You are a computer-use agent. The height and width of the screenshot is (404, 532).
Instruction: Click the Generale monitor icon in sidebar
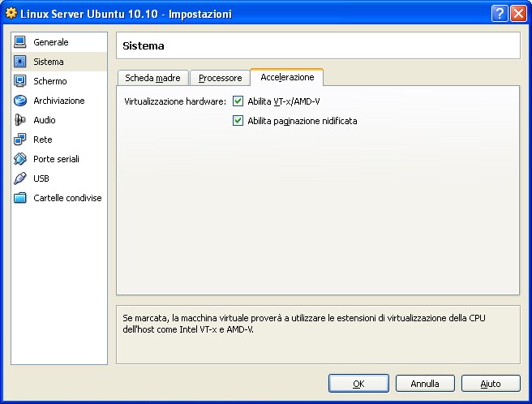[20, 42]
